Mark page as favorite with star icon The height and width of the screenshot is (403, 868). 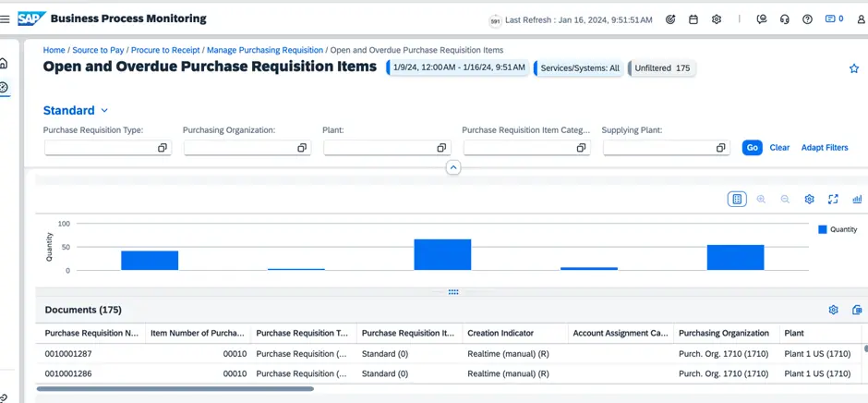853,68
